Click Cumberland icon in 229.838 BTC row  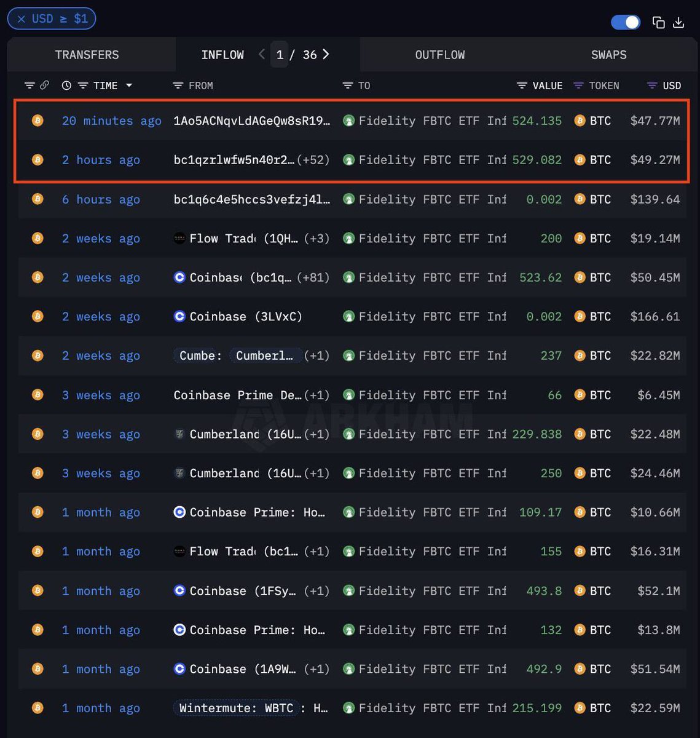[x=179, y=434]
